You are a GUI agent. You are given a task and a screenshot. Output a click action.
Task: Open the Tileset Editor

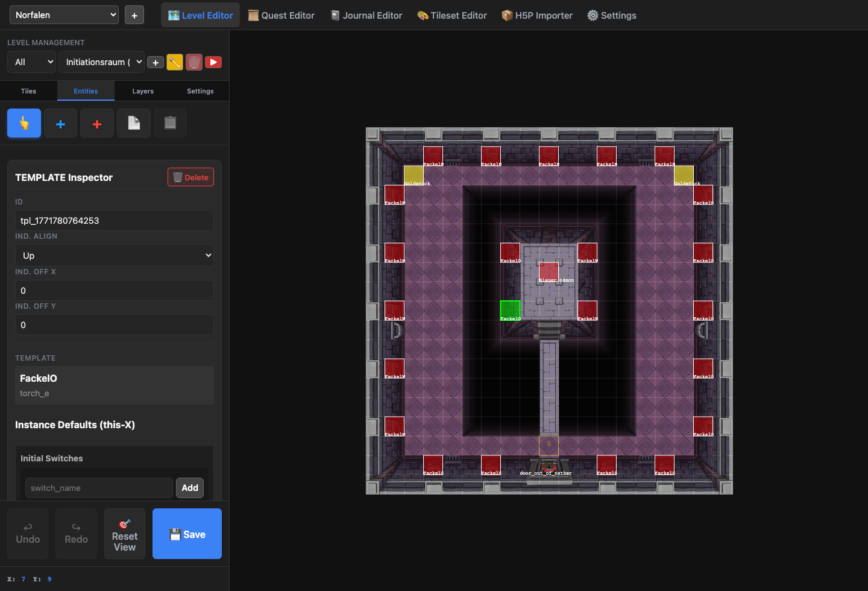(451, 15)
